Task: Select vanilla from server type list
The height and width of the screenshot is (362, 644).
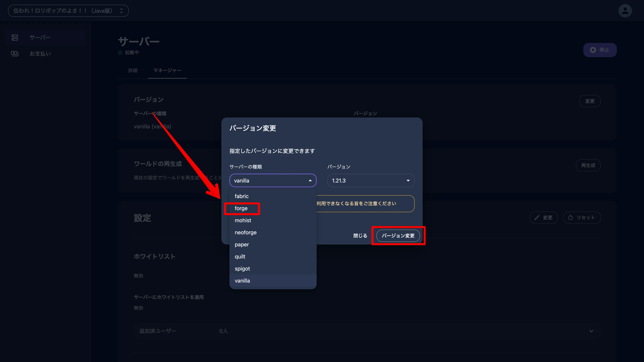Action: tap(273, 281)
